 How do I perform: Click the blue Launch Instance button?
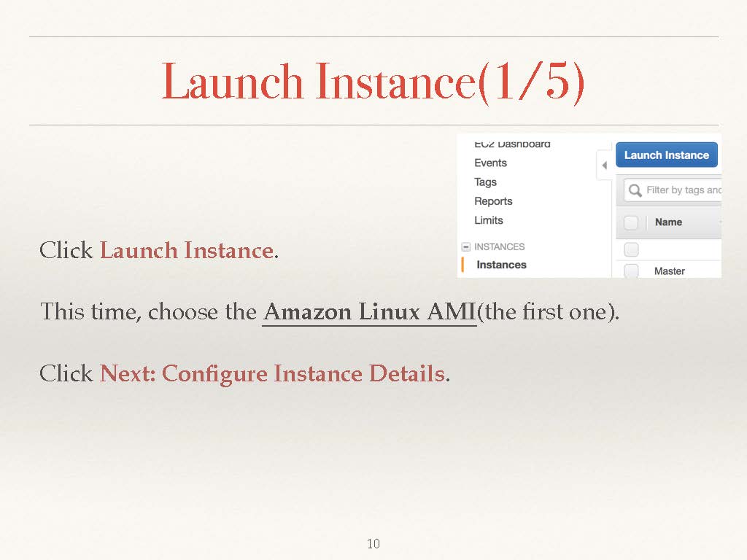point(666,155)
